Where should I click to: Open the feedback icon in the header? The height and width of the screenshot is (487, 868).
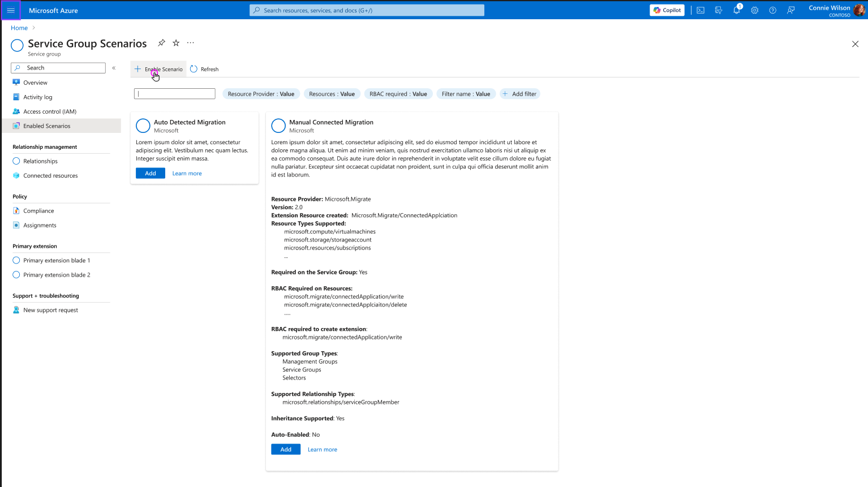coord(791,10)
